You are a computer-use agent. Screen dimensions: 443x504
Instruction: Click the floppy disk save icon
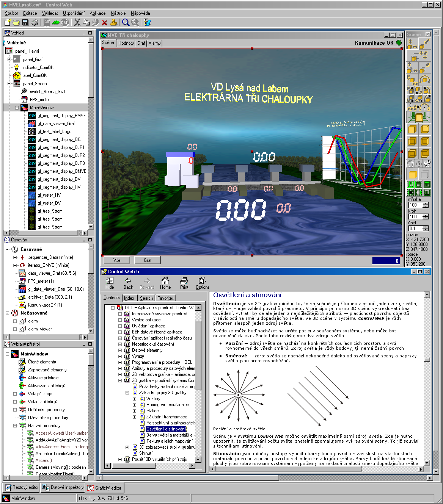pyautogui.click(x=25, y=23)
